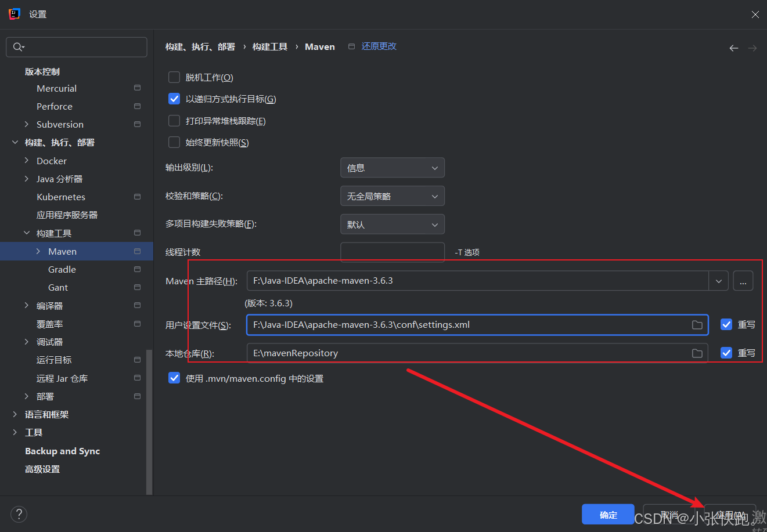
Task: Click the icon before 还原更改 in breadcrumb
Action: click(x=351, y=46)
